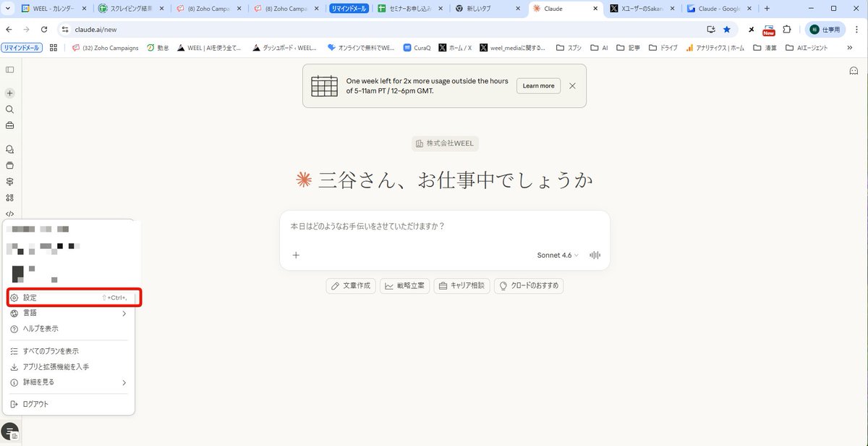Open the apps grid icon in bookmarks bar

tap(53, 48)
